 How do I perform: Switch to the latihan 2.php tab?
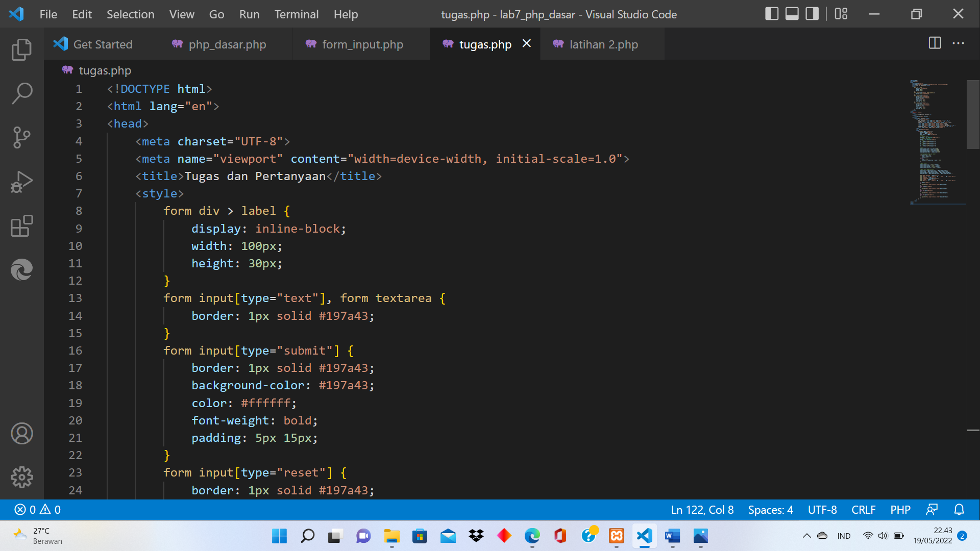602,44
